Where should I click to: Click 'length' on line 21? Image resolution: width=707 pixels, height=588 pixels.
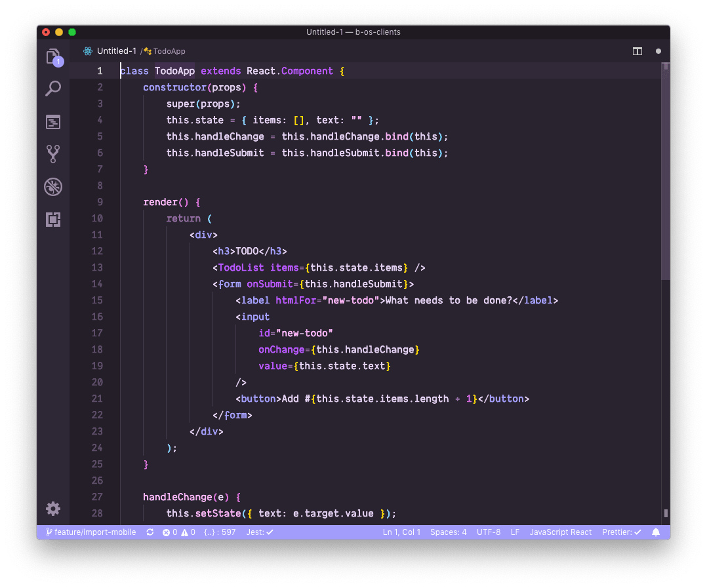pyautogui.click(x=432, y=399)
